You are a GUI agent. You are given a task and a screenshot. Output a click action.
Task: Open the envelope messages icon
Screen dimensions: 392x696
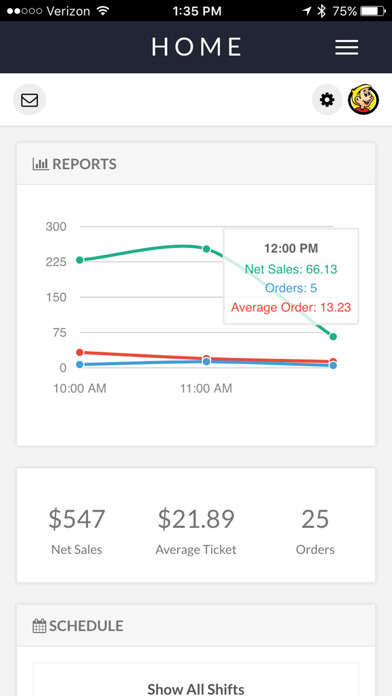[x=29, y=99]
